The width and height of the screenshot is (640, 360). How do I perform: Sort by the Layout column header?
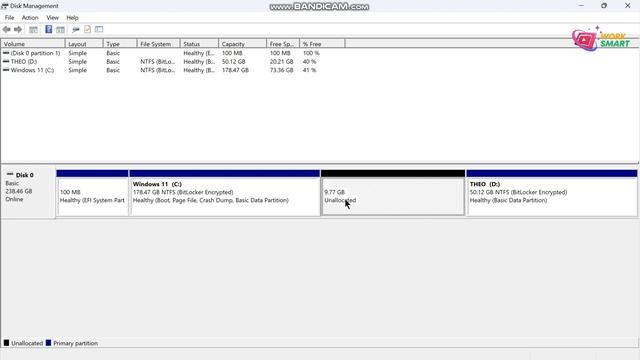click(84, 44)
